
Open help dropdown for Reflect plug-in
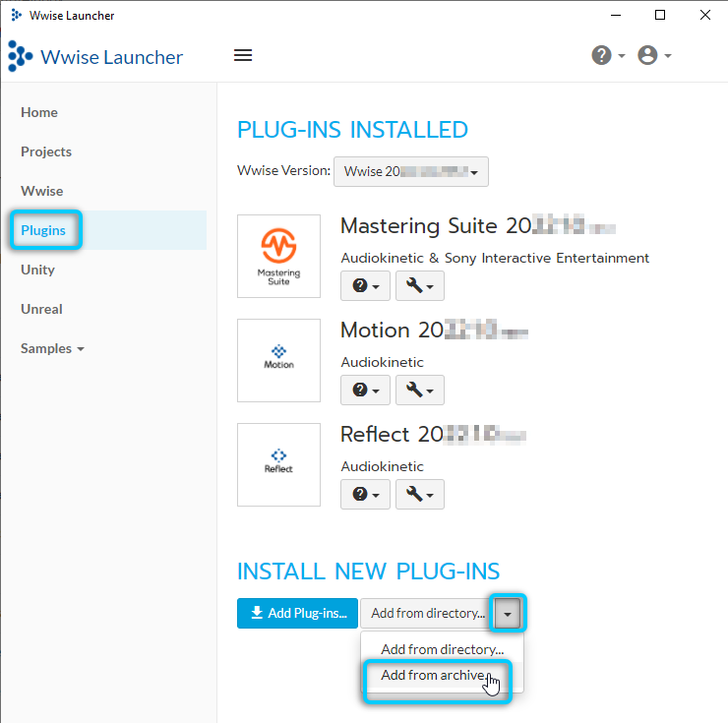(365, 494)
